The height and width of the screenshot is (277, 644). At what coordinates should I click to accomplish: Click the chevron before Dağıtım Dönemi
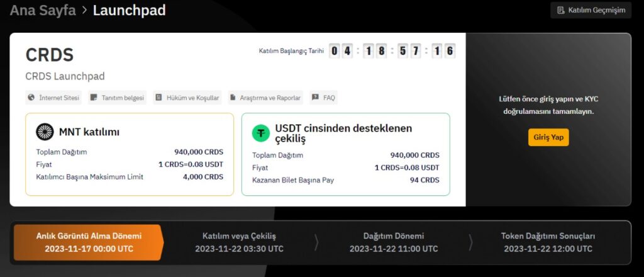[316, 242]
